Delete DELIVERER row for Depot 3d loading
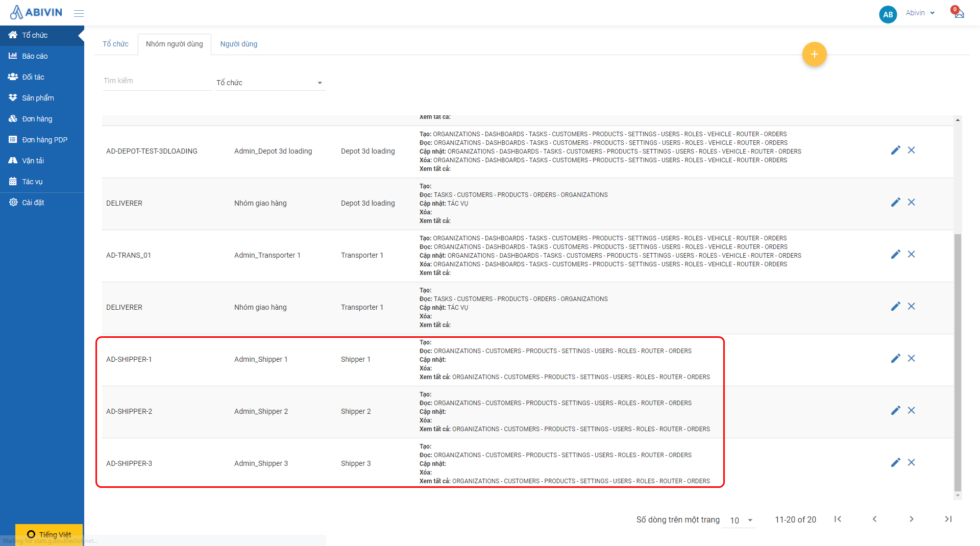 [x=911, y=203]
